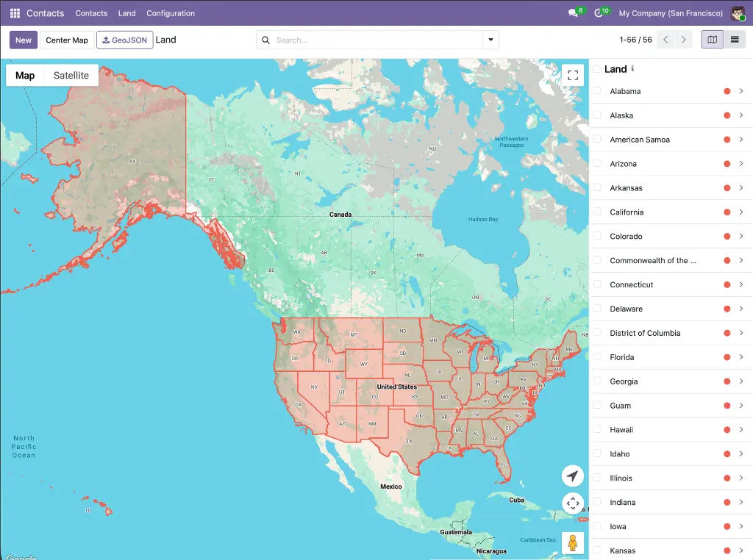Open the chat messages icon
Screen dimensions: 753x560
[573, 13]
